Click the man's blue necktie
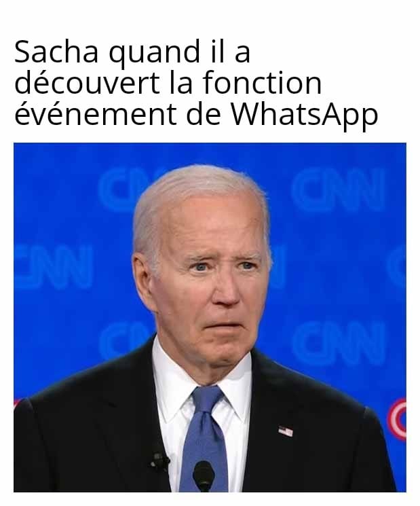 pyautogui.click(x=203, y=439)
